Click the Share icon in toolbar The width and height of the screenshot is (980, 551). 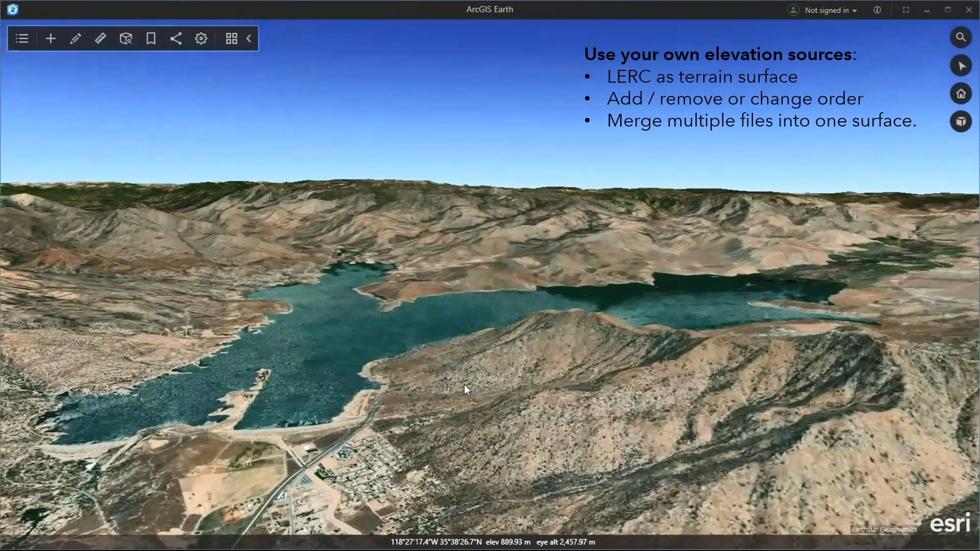point(176,39)
